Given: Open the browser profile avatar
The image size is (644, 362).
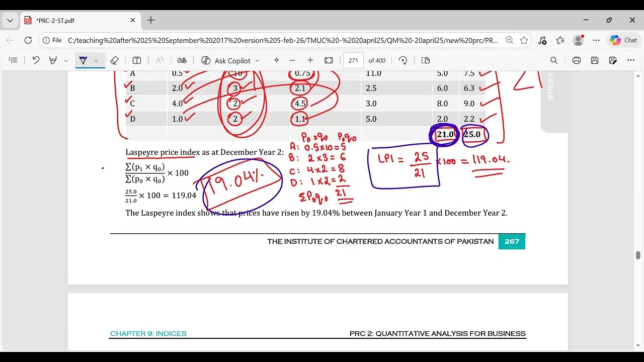Looking at the screenshot, I should point(579,40).
